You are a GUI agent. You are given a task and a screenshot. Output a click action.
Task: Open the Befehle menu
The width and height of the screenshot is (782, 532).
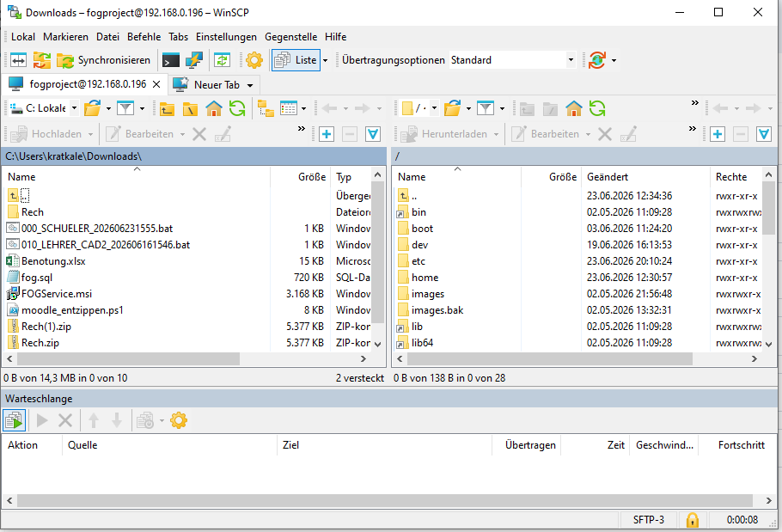pos(144,37)
